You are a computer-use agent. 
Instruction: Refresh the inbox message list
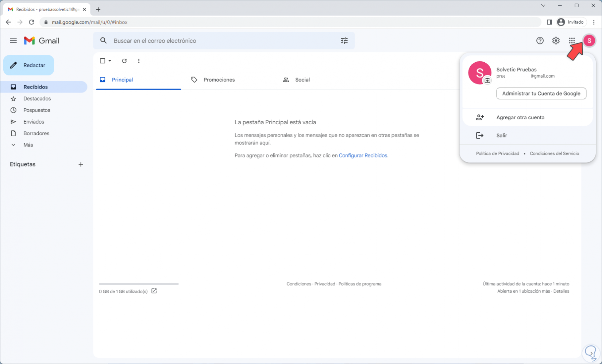(x=124, y=61)
